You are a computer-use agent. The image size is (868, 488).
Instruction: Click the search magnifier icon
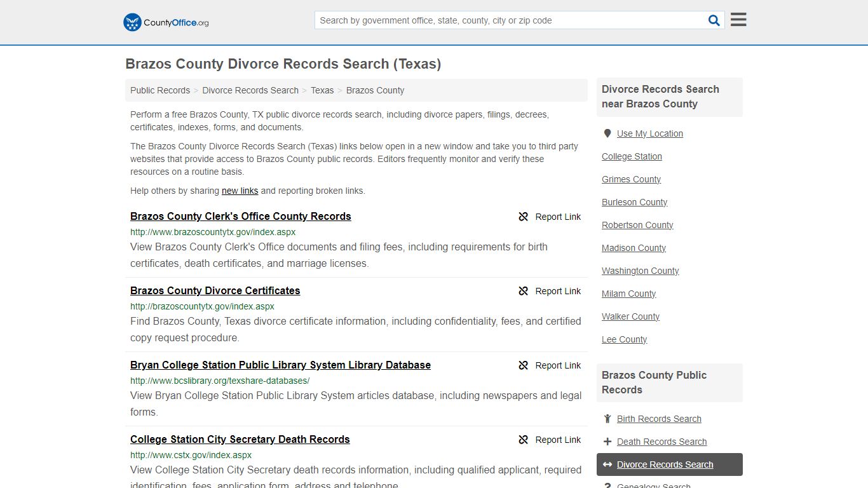pos(714,20)
